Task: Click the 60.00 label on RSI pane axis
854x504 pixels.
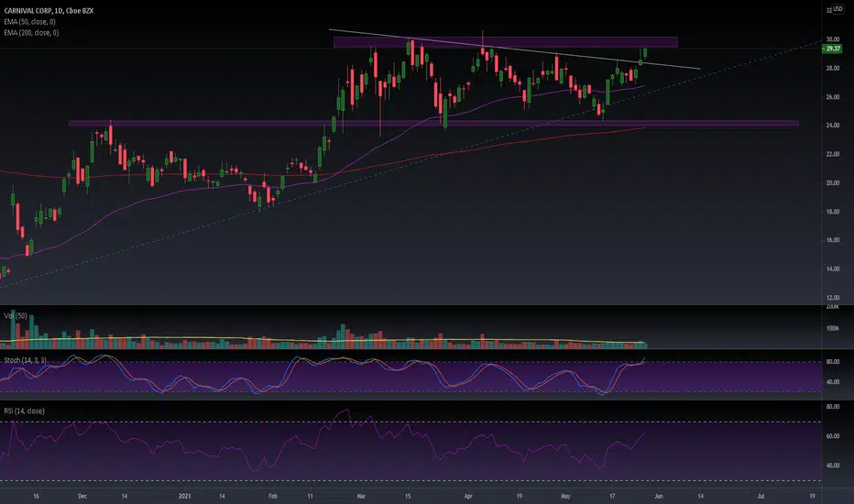Action: pos(833,436)
